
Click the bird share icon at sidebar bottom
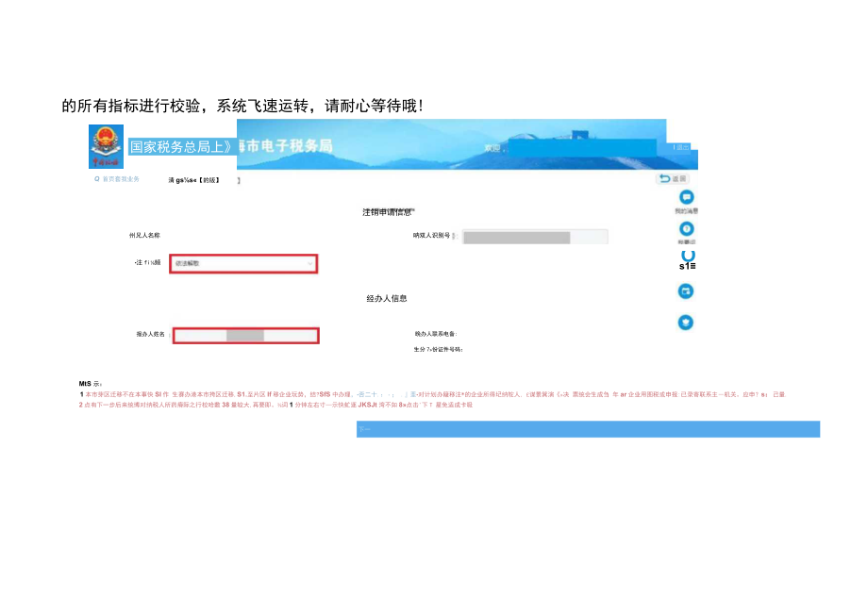click(685, 322)
